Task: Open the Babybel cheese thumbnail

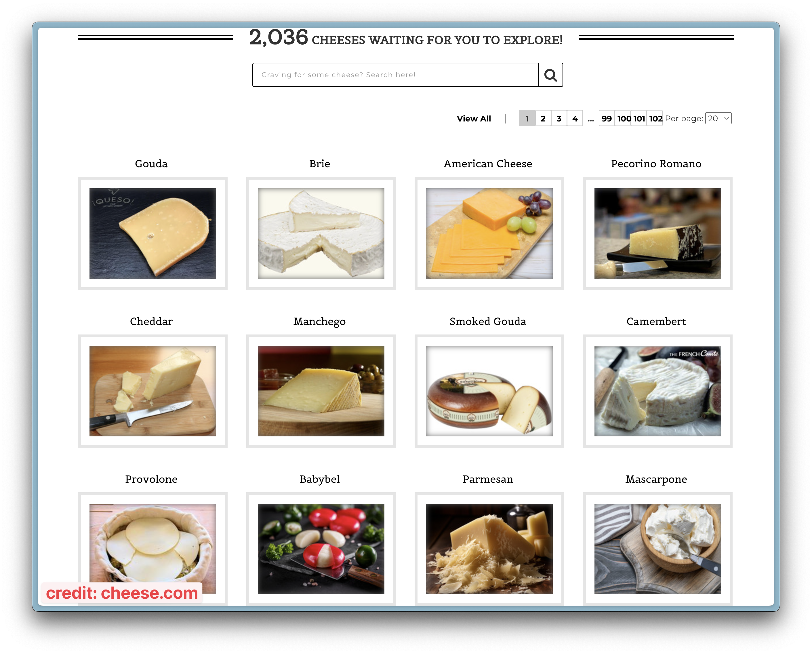Action: click(321, 549)
